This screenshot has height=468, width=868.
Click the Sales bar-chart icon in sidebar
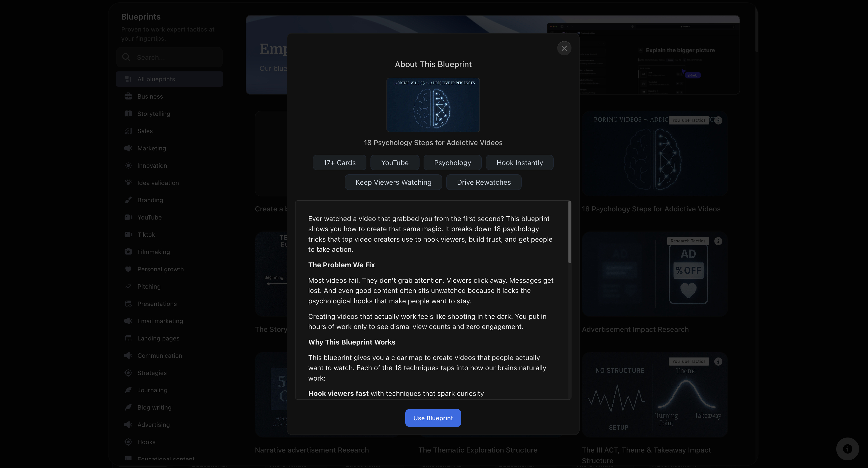point(128,131)
